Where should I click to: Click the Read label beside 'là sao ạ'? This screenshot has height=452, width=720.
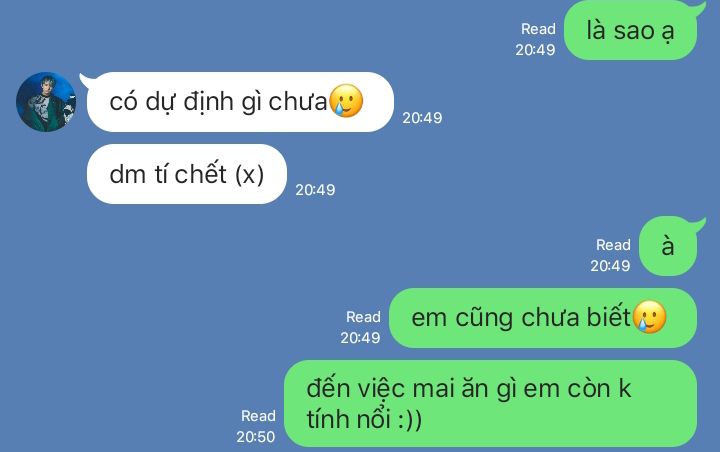(x=538, y=29)
